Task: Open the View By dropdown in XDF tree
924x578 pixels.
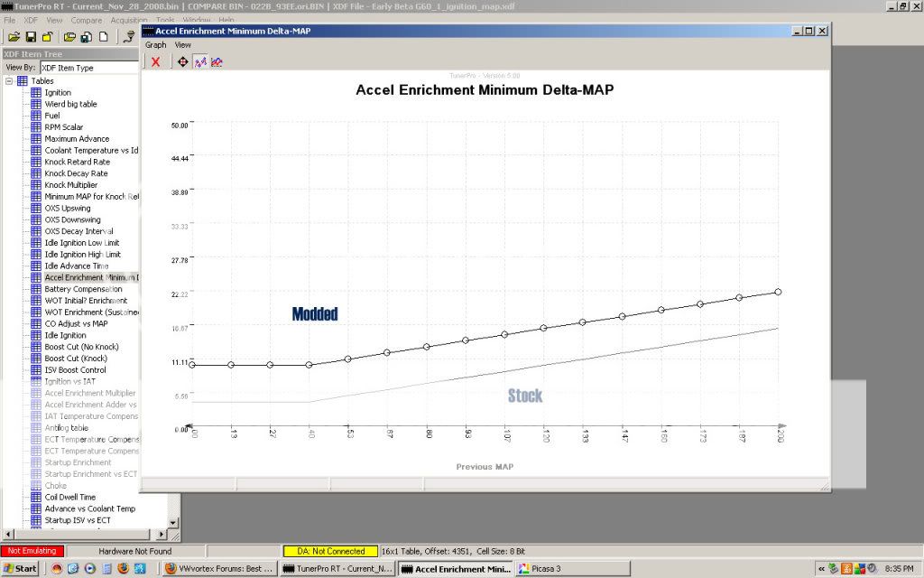Action: [x=88, y=68]
